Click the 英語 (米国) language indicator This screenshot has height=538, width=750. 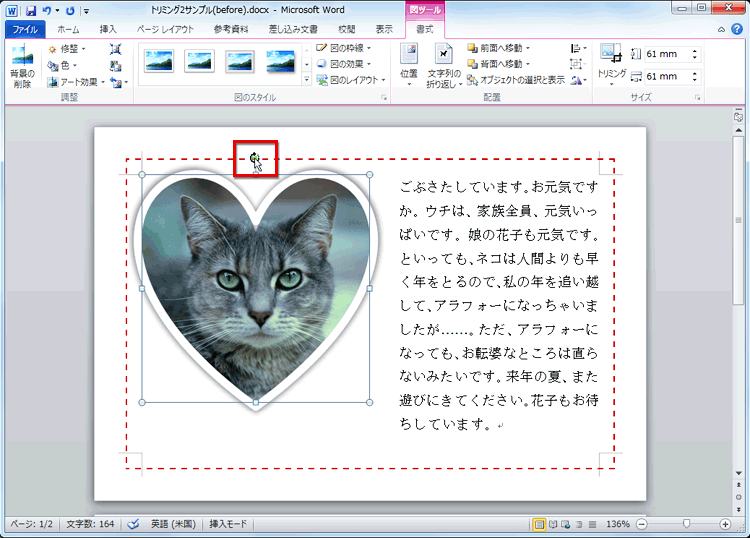173,524
